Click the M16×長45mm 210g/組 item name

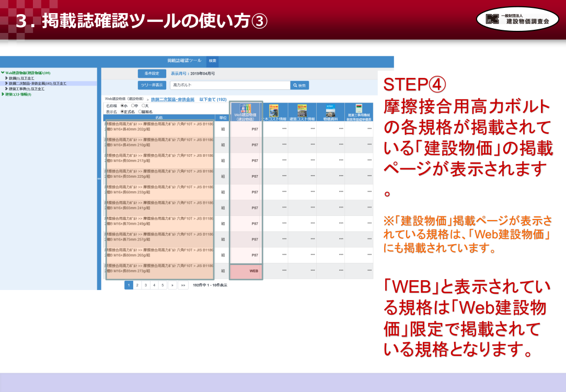(x=159, y=143)
